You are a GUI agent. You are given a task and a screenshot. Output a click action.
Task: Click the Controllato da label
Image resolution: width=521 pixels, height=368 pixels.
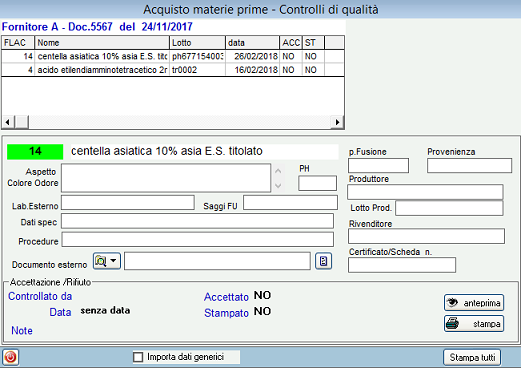point(40,296)
